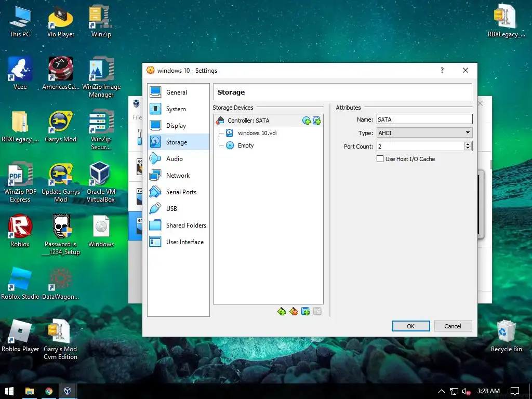Click add optical drive icon on SATA controller
This screenshot has height=399, width=532.
[x=307, y=121]
